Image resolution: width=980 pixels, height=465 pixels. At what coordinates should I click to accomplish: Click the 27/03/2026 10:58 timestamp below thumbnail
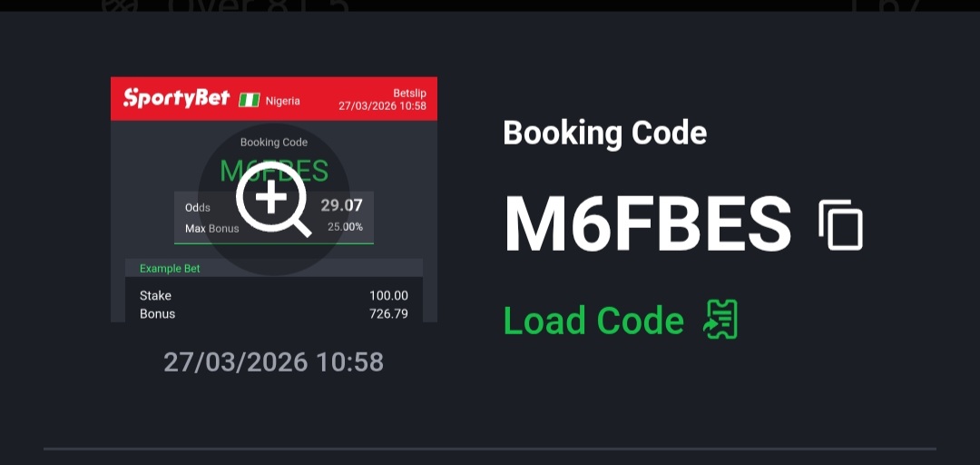click(x=273, y=362)
